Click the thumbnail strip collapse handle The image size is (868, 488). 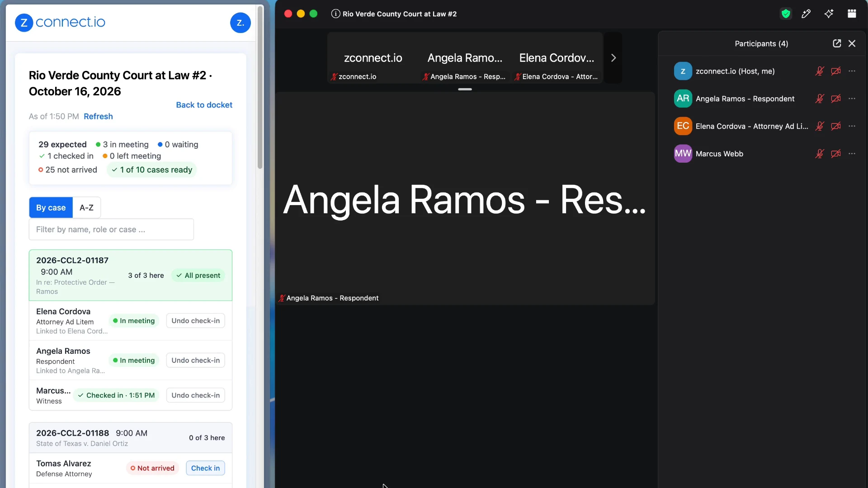pyautogui.click(x=465, y=89)
